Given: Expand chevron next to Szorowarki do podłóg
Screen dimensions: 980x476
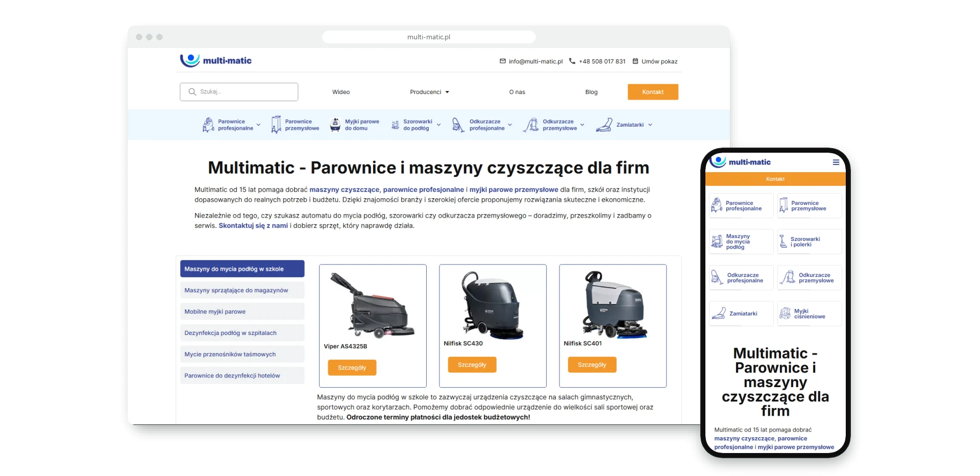Looking at the screenshot, I should (438, 125).
